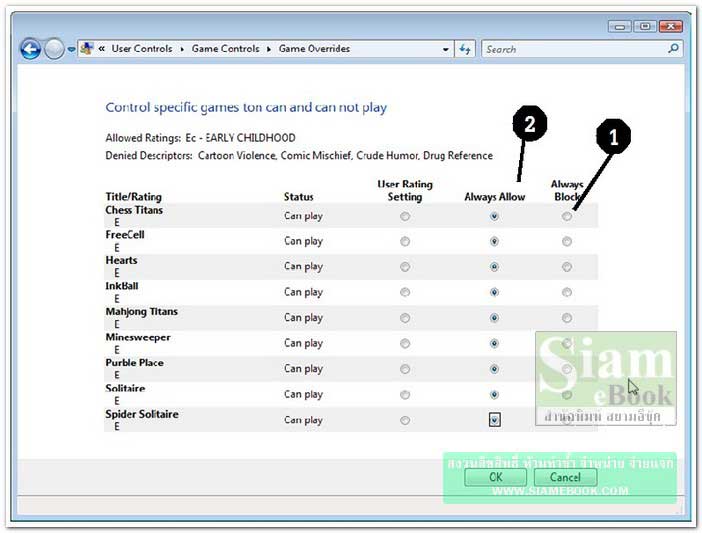Screen dimensions: 702x533
Task: Click the Denied Descriptors line
Action: click(299, 156)
